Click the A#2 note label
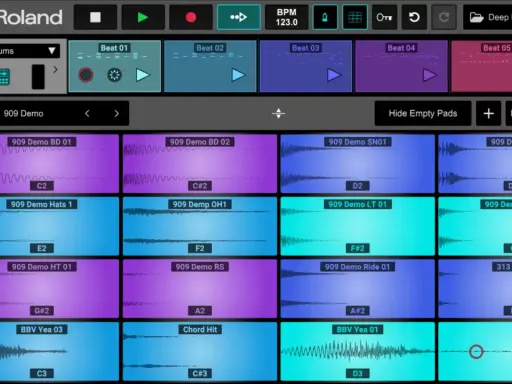This screenshot has height=384, width=512. point(358,311)
